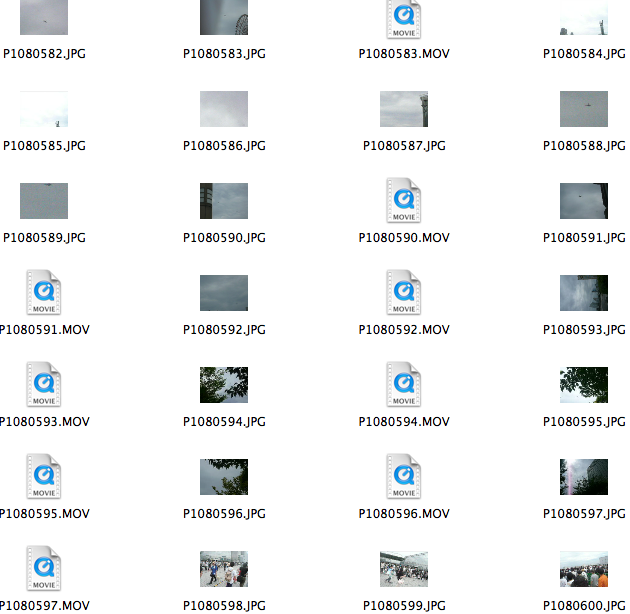Click the filename label P1080590.MOV

click(x=404, y=238)
